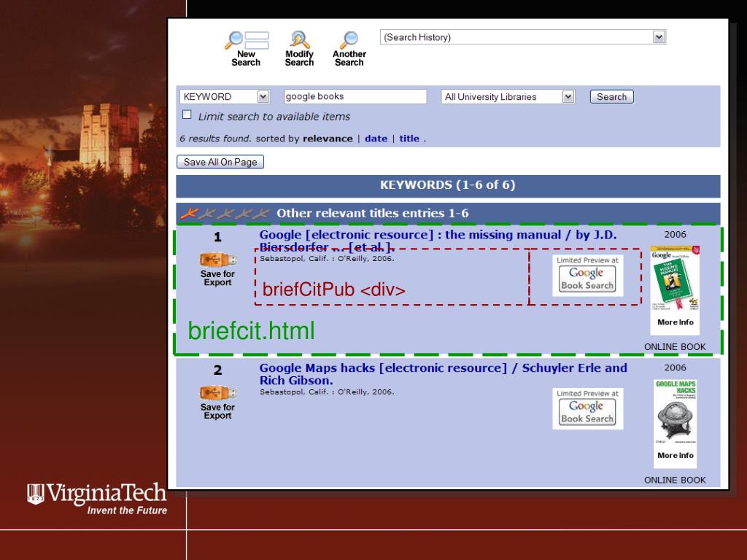The image size is (747, 560).
Task: Click the Virginia Tech logo
Action: click(97, 499)
